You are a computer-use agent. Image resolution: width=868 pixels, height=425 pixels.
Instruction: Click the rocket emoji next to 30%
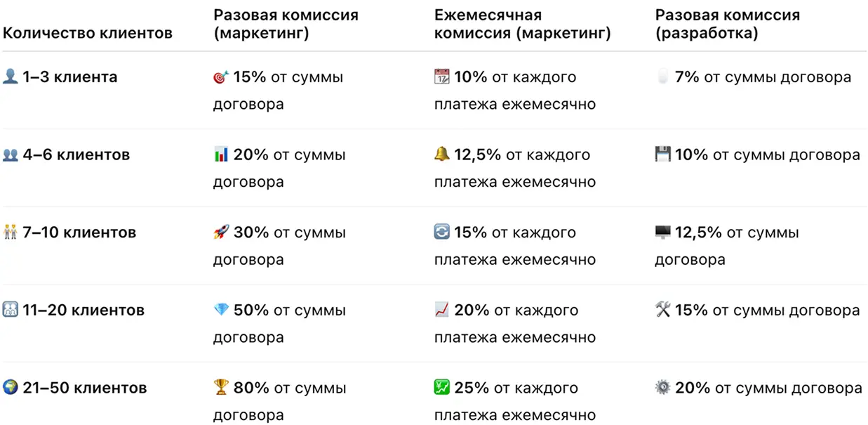221,233
